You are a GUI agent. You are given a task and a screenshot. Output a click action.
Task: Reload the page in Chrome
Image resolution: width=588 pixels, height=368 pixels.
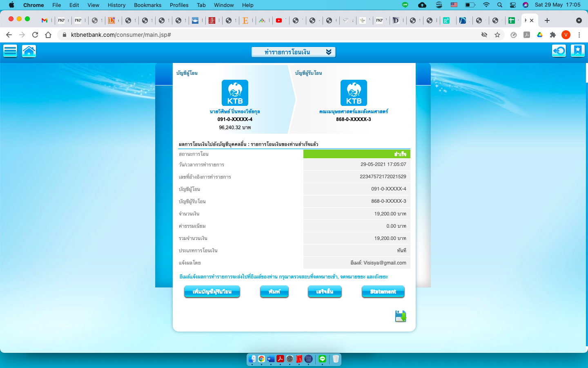(35, 35)
